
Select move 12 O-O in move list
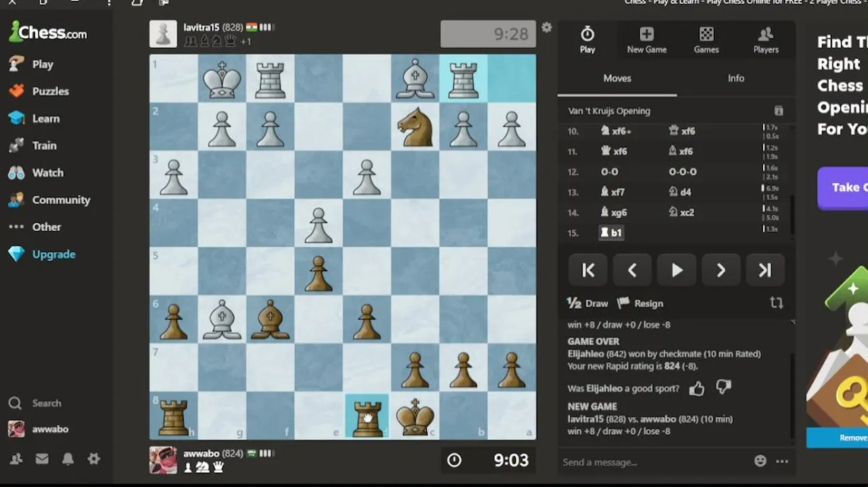click(610, 172)
